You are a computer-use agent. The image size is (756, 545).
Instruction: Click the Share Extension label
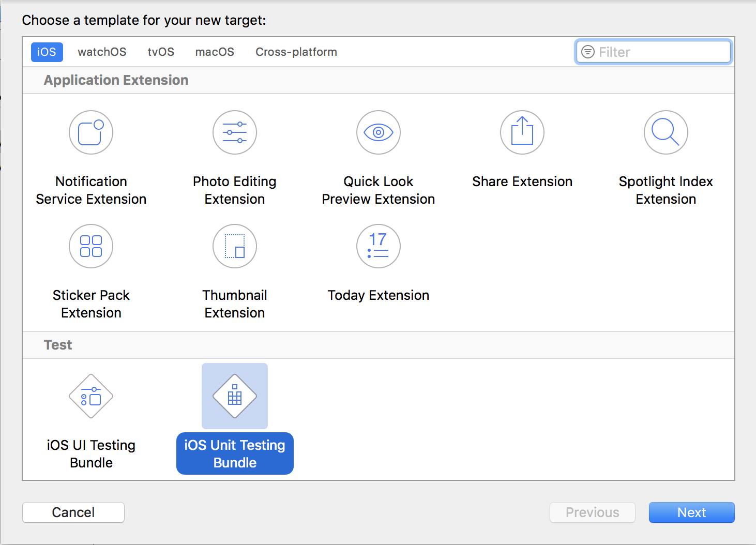522,181
